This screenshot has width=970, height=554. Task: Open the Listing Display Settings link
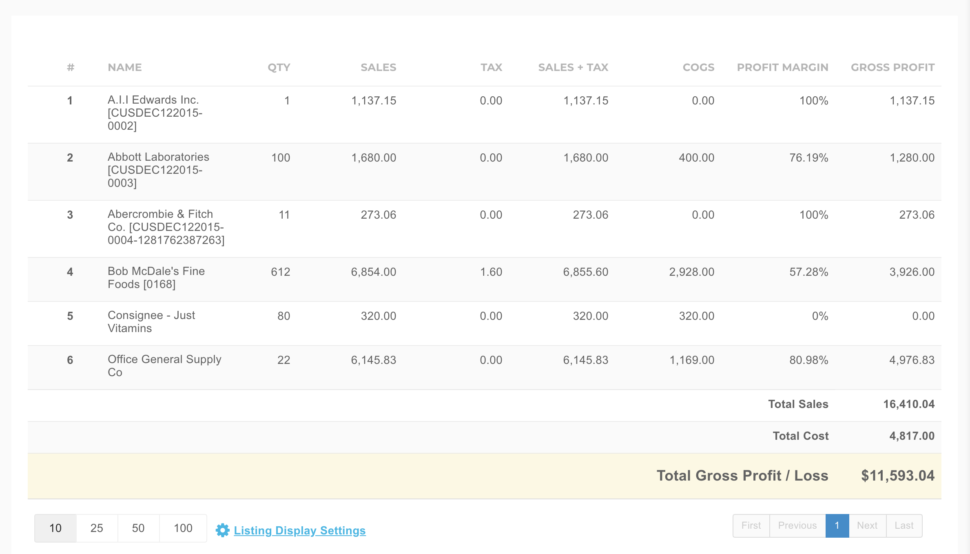[299, 531]
